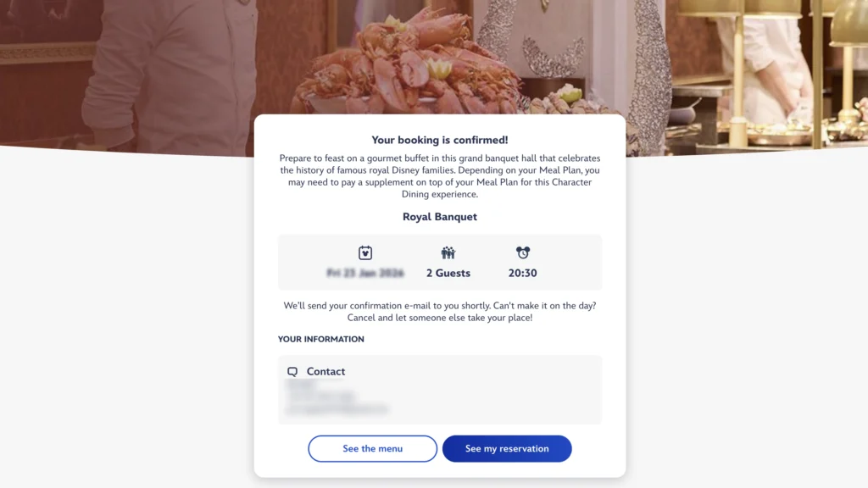Click Your booking is confirmed heading
868x488 pixels.
tap(440, 140)
